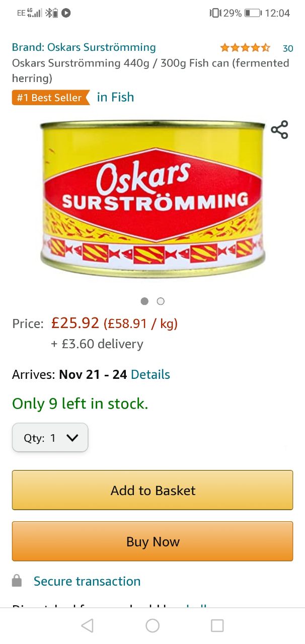Open the Brand: Oskars Surströmming link
The image size is (305, 644).
[84, 47]
